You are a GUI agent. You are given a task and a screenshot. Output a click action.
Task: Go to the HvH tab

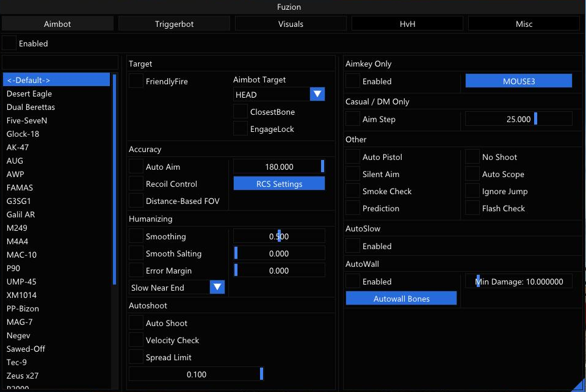[x=407, y=24]
